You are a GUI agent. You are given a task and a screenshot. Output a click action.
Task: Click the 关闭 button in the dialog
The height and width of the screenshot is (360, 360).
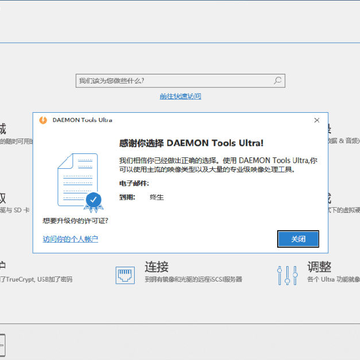tap(298, 239)
